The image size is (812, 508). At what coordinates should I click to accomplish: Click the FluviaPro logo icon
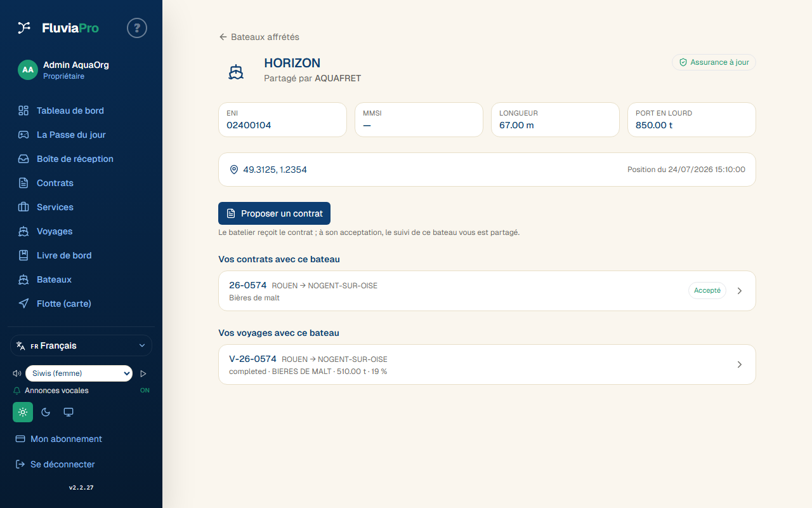[x=24, y=27]
